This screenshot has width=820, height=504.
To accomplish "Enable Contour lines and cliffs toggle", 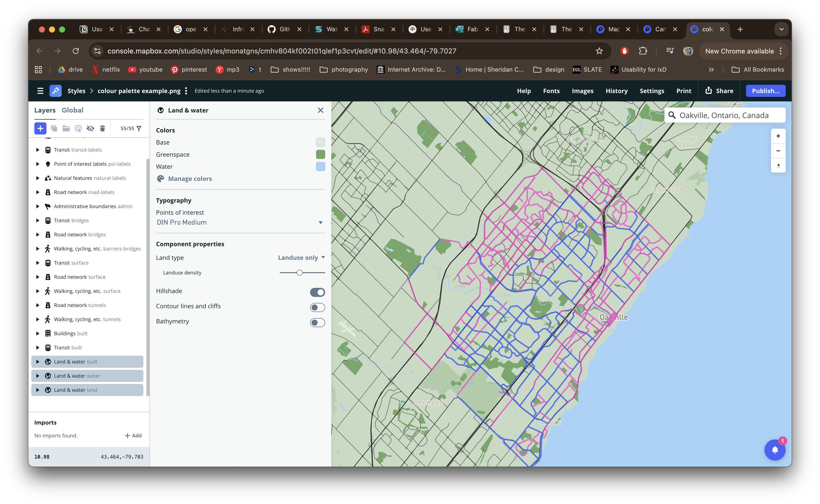I will click(317, 307).
